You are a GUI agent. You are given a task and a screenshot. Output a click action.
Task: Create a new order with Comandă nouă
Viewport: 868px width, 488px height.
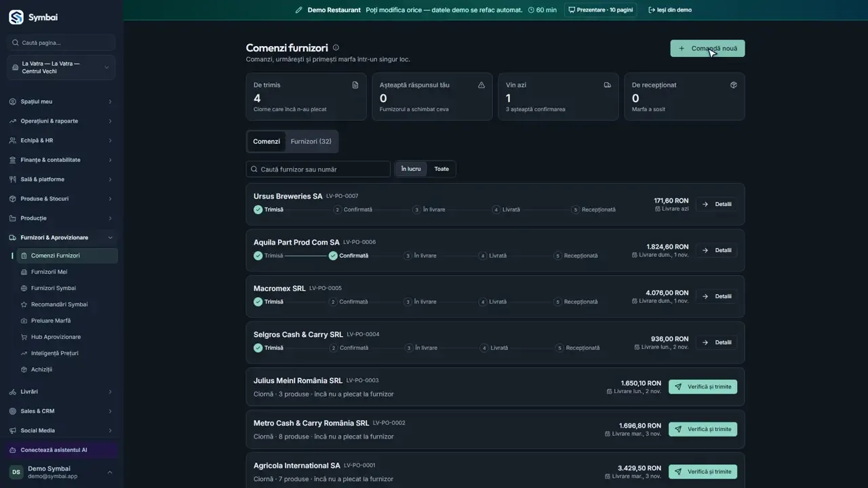pos(707,48)
